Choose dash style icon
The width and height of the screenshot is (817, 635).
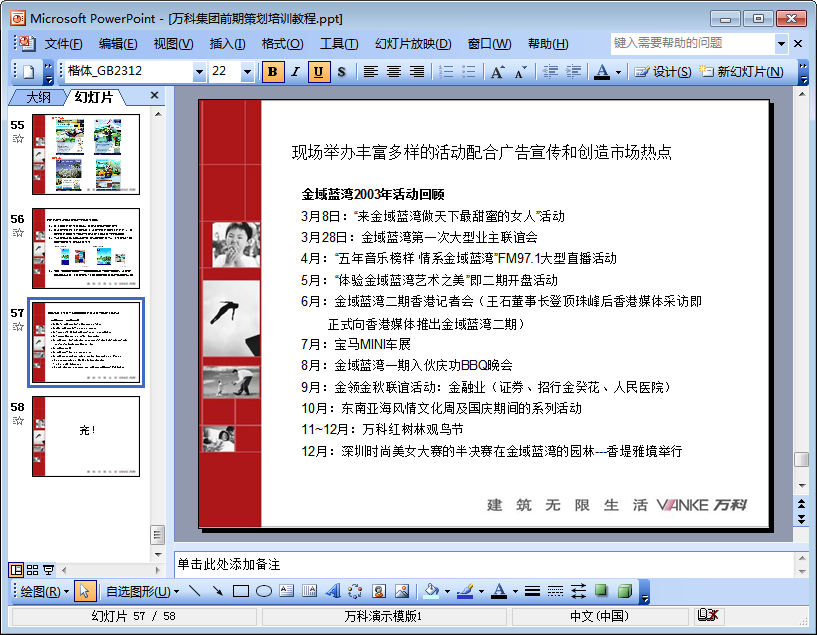click(x=555, y=591)
